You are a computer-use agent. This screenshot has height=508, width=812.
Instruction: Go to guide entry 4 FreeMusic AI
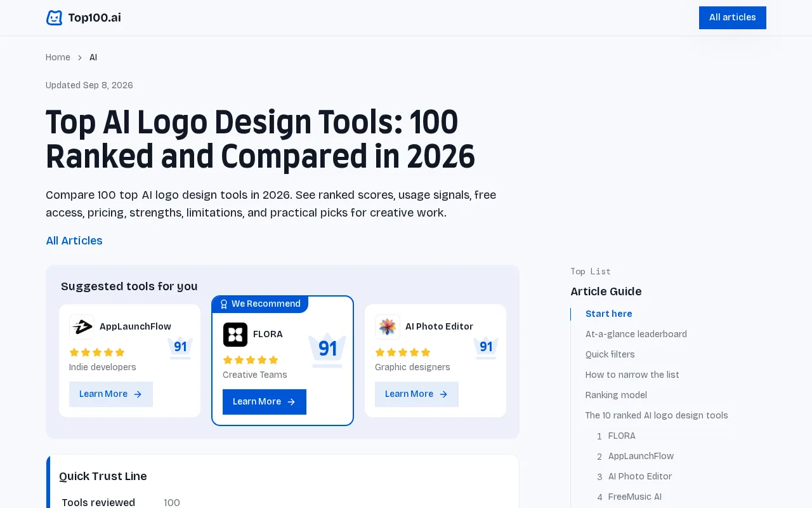[x=629, y=497]
